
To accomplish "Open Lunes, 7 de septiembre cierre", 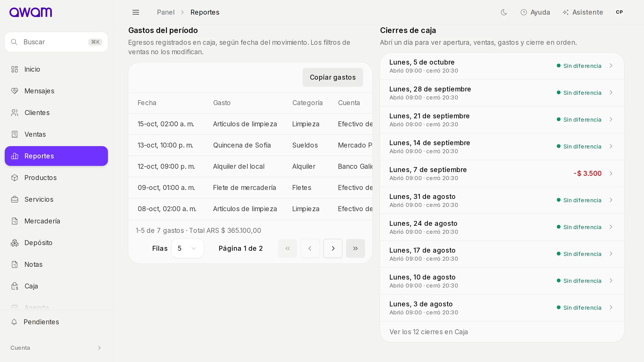I will point(502,173).
